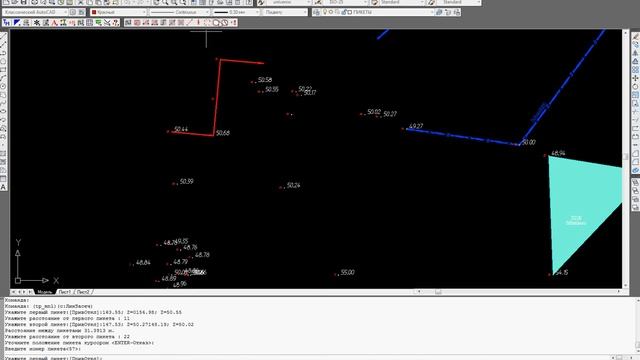Toggle freeze sun icon for ПИКЕТЫ layer
This screenshot has width=640, height=360.
tap(331, 12)
